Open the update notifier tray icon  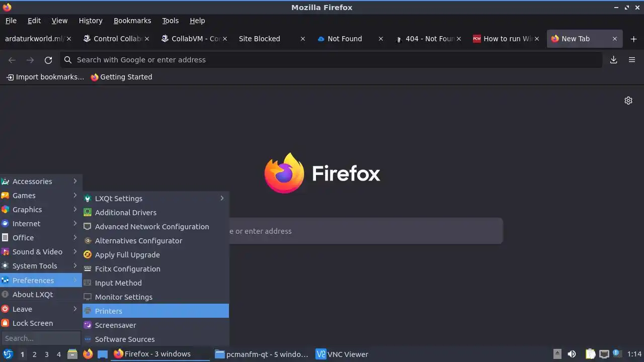617,354
